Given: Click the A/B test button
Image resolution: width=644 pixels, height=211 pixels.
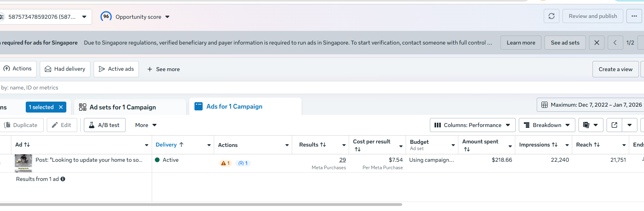Looking at the screenshot, I should [x=105, y=125].
